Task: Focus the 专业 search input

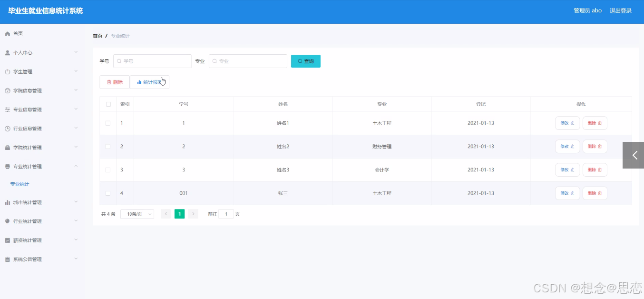Action: coord(248,61)
